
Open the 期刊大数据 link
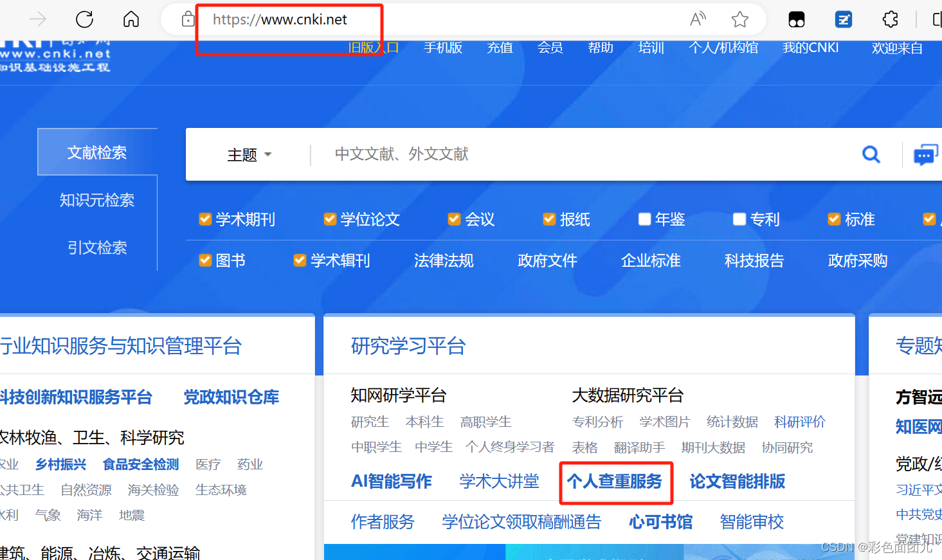(714, 447)
